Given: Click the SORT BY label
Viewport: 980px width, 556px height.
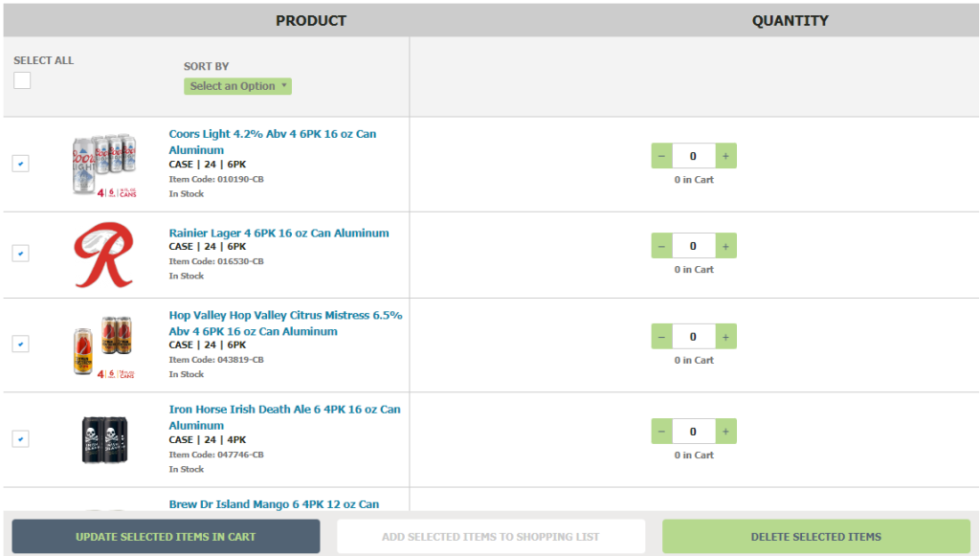Looking at the screenshot, I should tap(207, 66).
